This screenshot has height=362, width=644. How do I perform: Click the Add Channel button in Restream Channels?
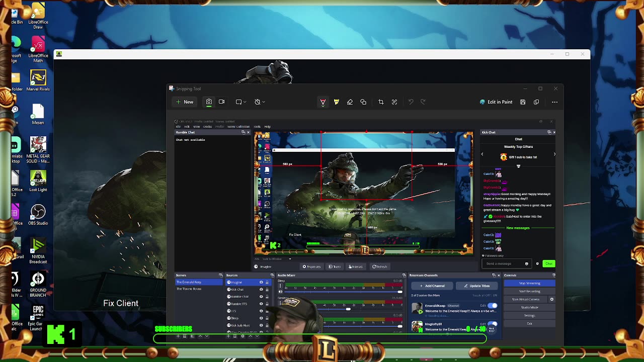433,286
